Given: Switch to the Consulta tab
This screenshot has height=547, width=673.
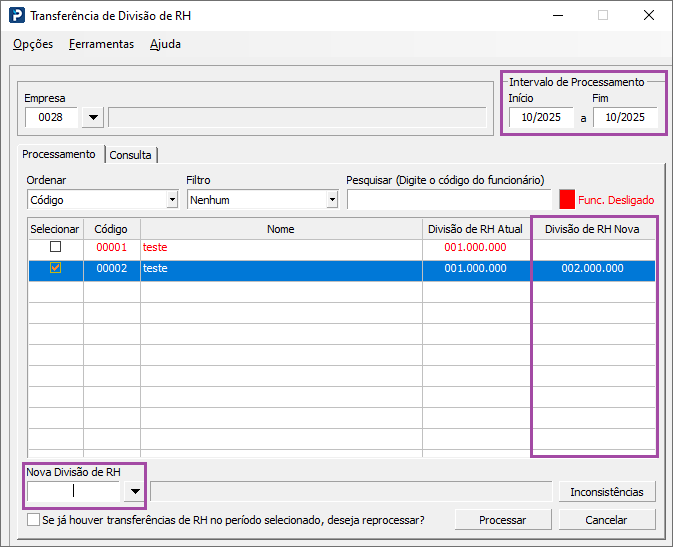Looking at the screenshot, I should coord(131,155).
